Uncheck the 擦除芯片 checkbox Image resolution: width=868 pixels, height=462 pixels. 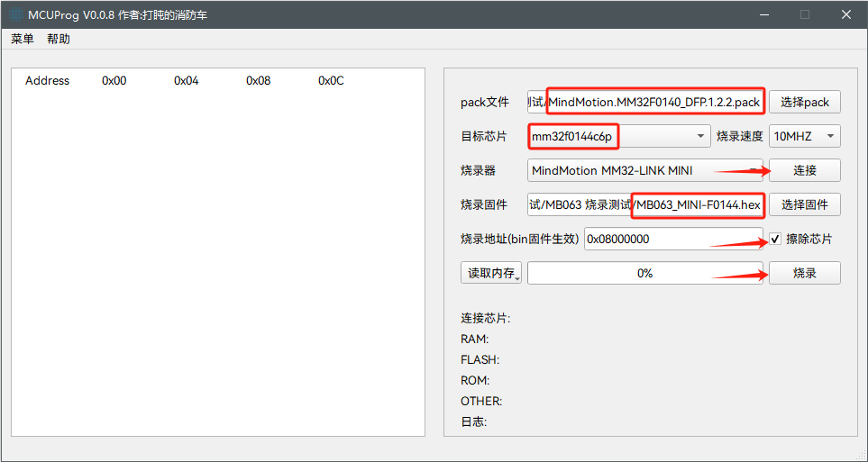pos(775,239)
